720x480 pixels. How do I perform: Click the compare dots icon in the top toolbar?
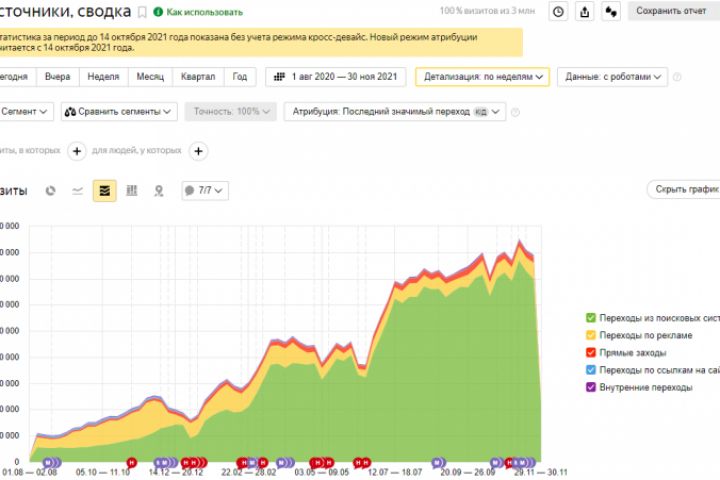click(611, 11)
